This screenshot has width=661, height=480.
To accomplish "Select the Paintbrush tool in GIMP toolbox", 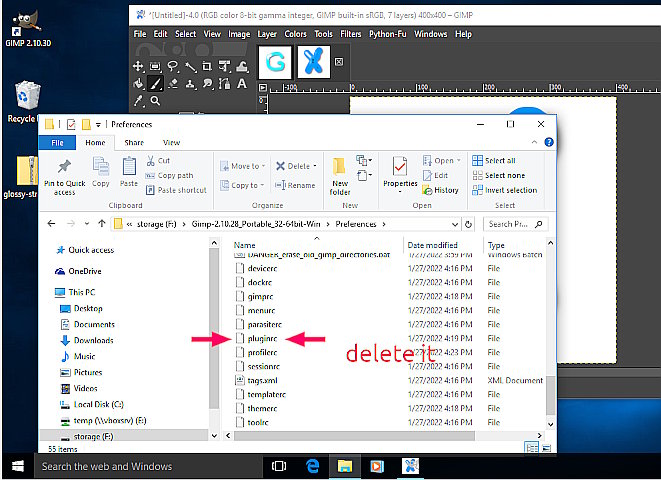I will pos(156,84).
